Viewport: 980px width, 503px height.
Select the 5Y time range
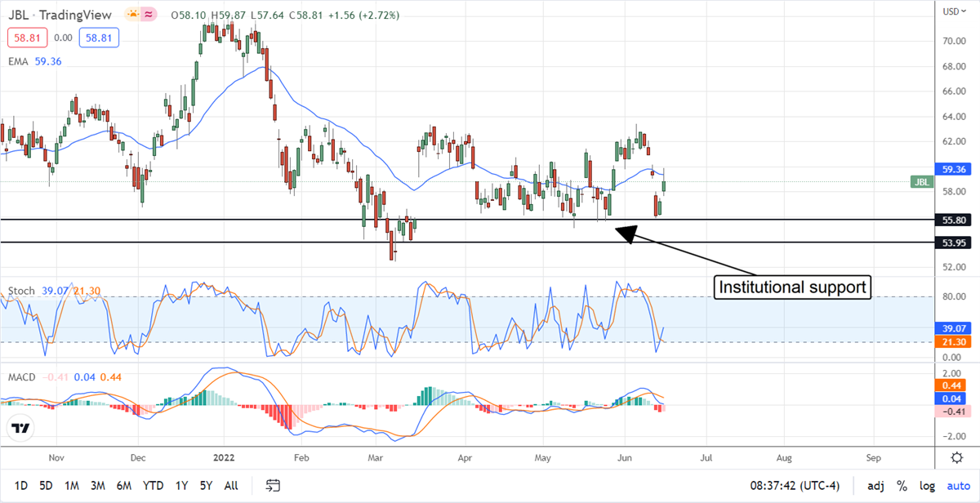point(207,485)
